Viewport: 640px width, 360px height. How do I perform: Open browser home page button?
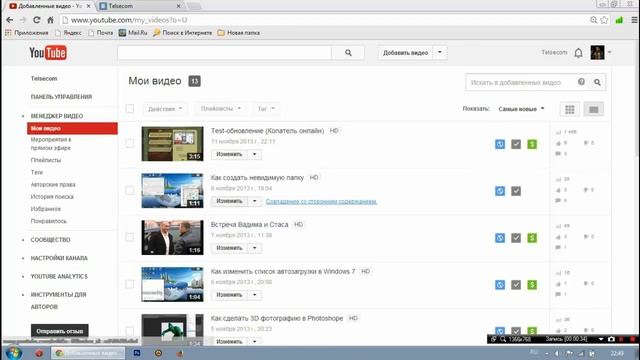tap(50, 20)
